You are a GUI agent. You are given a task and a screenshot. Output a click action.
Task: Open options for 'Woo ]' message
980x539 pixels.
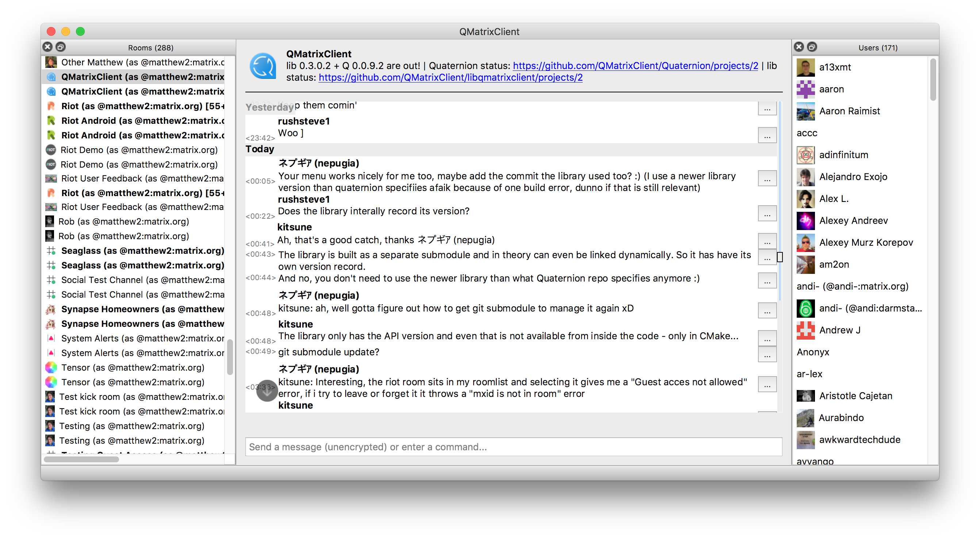[767, 136]
